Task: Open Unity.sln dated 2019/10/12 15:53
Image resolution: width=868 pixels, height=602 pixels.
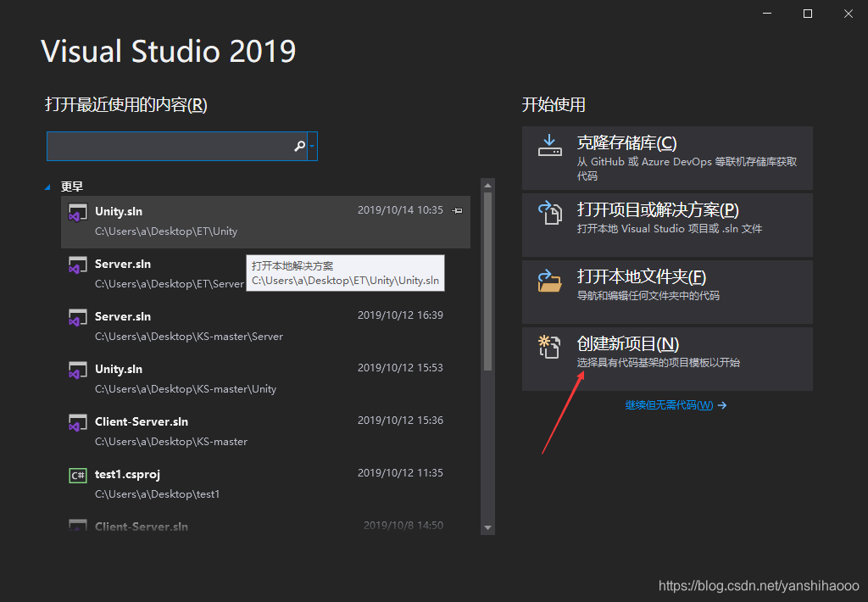Action: point(265,379)
